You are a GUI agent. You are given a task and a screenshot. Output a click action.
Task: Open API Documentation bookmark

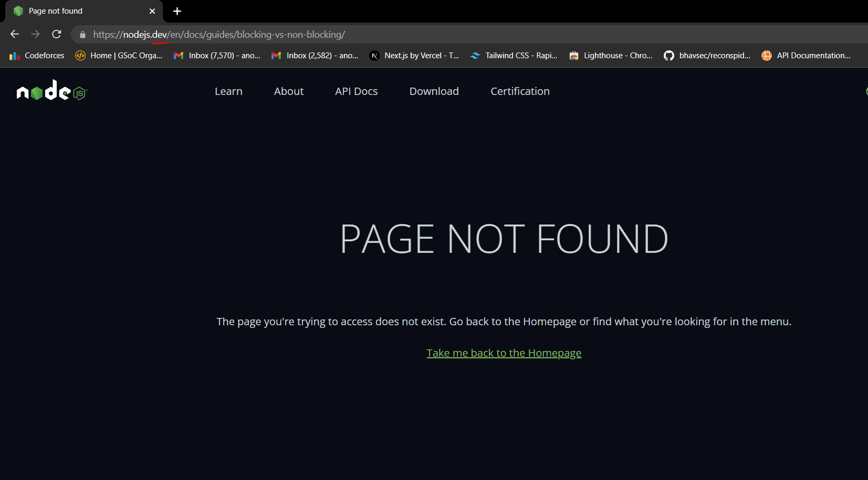806,56
